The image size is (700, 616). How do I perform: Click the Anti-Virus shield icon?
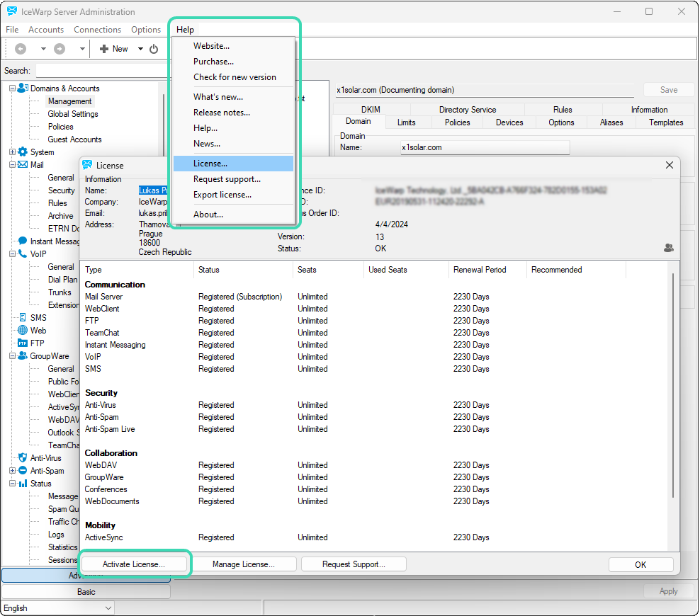(x=23, y=457)
